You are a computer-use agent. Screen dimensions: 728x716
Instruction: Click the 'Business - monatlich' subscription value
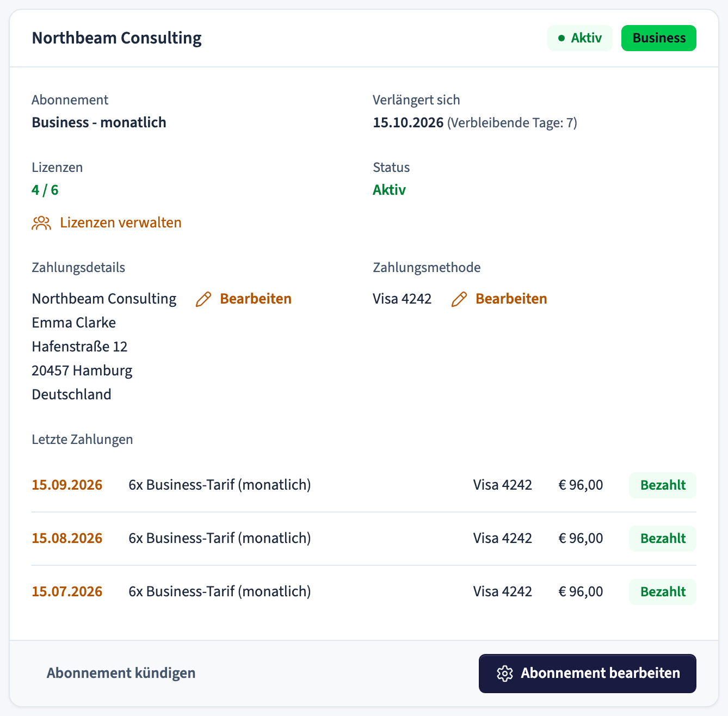click(99, 122)
